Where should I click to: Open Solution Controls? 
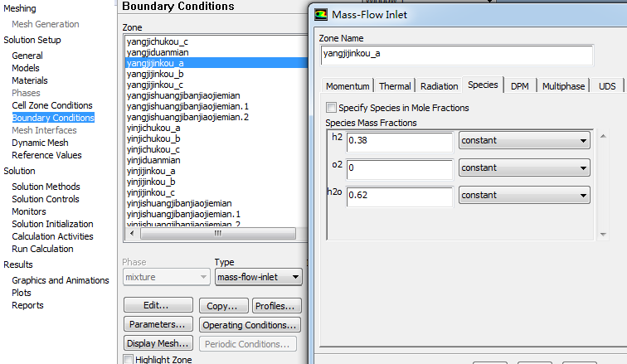[46, 199]
